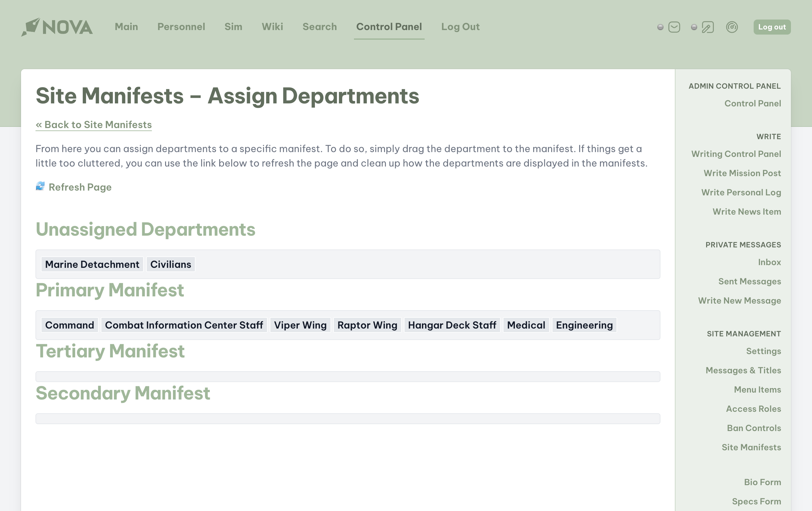Go to the Wiki menu item

tap(272, 27)
